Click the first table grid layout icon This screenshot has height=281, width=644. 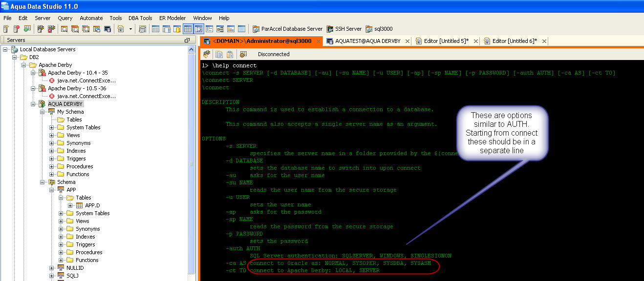click(x=156, y=29)
